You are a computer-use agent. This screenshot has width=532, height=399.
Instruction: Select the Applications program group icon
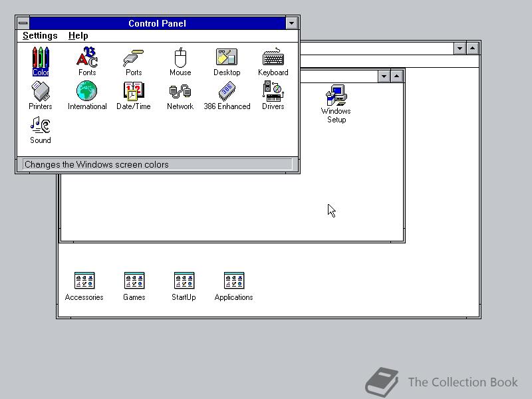pyautogui.click(x=233, y=286)
